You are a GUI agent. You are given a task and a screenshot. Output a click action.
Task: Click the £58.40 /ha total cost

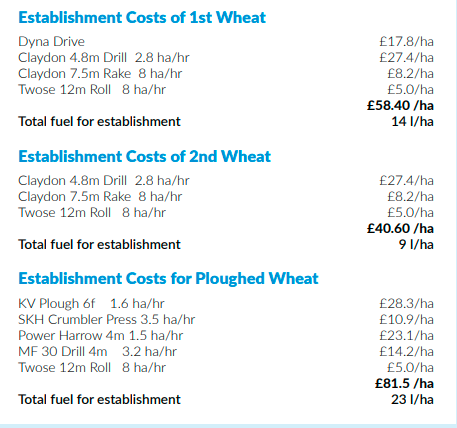pyautogui.click(x=400, y=105)
